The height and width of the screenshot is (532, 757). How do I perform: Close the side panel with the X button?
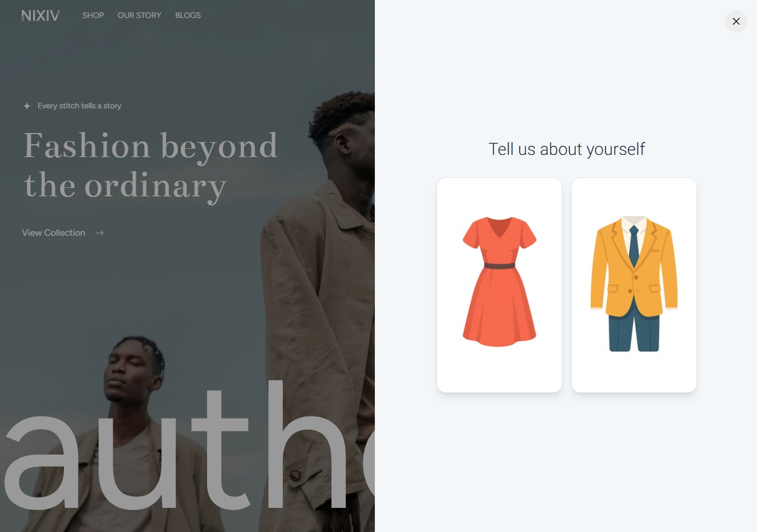coord(736,21)
